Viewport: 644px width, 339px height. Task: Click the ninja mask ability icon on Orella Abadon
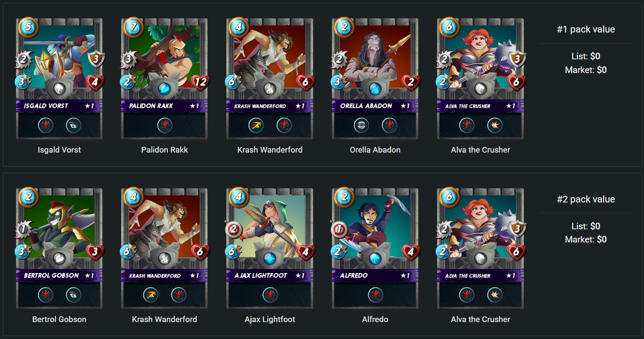tap(362, 125)
